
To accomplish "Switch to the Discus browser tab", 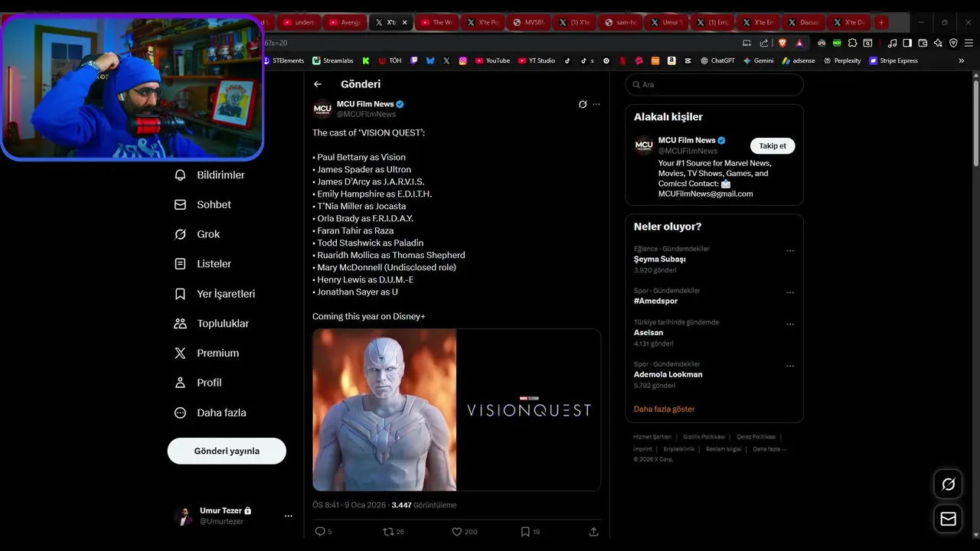I will pos(803,22).
